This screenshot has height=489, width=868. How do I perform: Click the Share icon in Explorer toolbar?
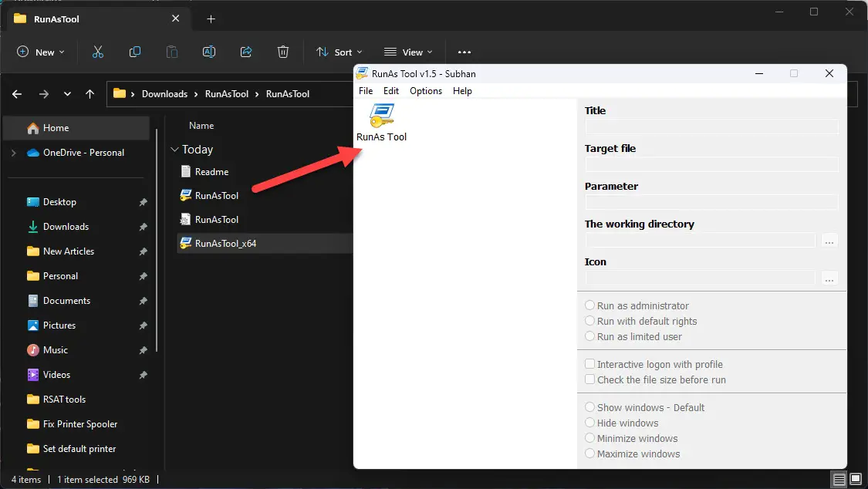click(x=245, y=52)
